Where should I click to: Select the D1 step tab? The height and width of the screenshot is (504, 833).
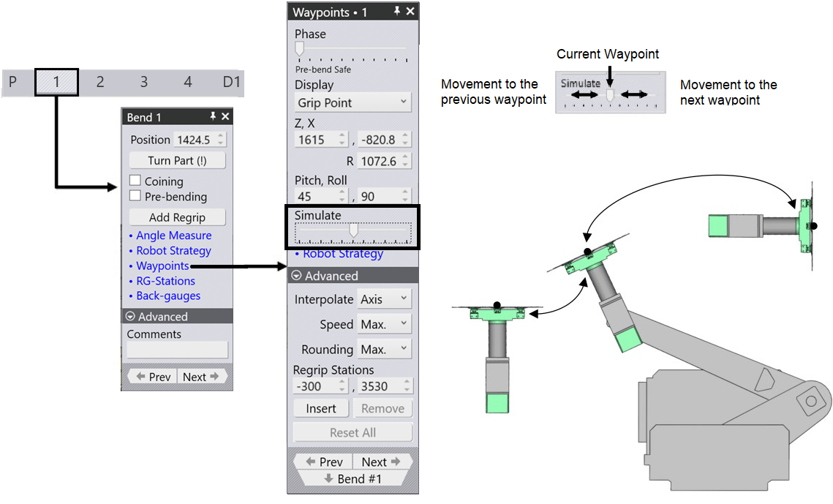coord(231,82)
